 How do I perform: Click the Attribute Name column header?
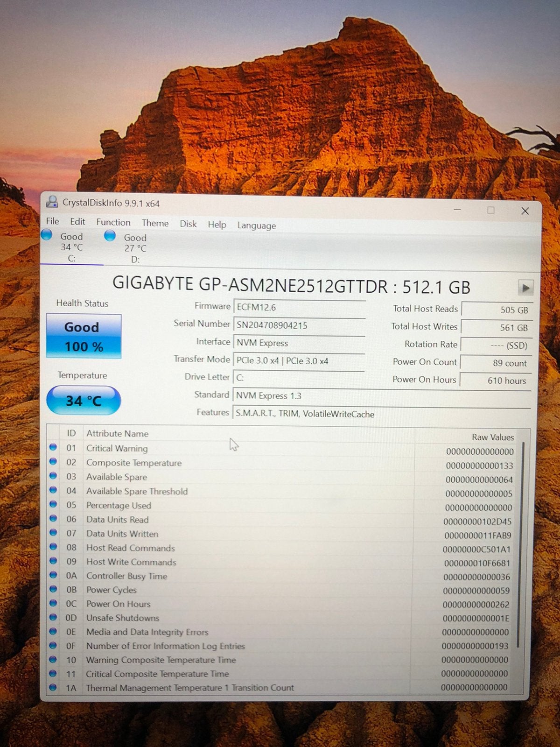pyautogui.click(x=118, y=434)
